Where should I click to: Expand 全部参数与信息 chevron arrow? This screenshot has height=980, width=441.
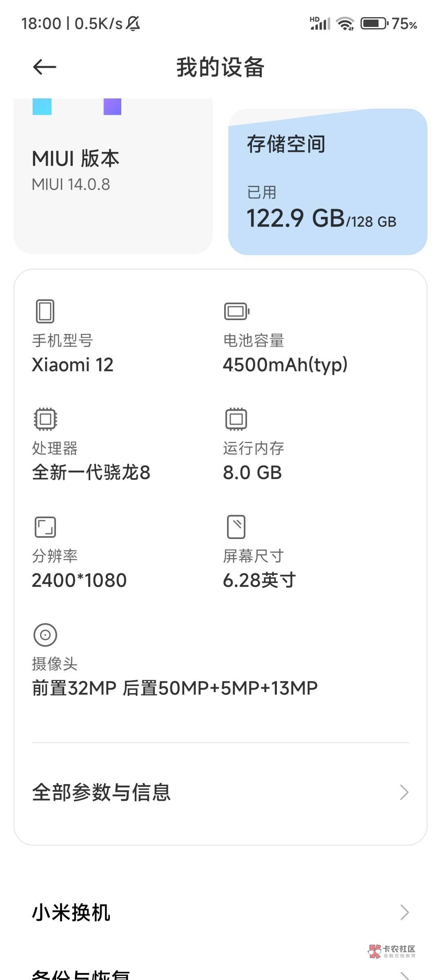coord(404,792)
